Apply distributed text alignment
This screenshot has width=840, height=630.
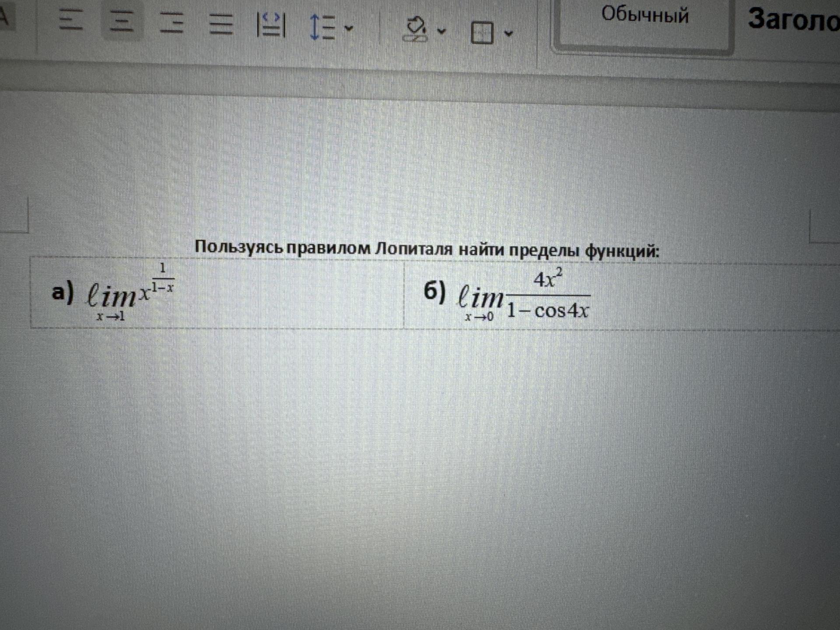coord(271,25)
